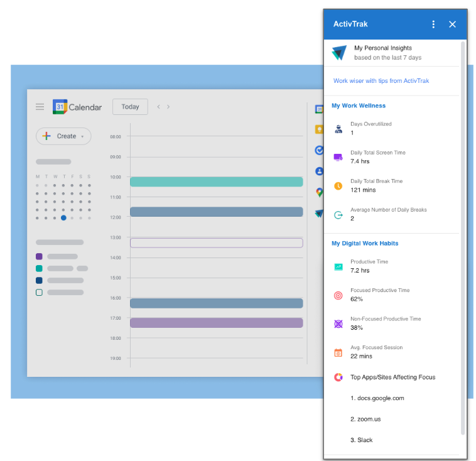The width and height of the screenshot is (476, 461).
Task: Click the Daily Total Screen Time monitor icon
Action: [x=338, y=157]
